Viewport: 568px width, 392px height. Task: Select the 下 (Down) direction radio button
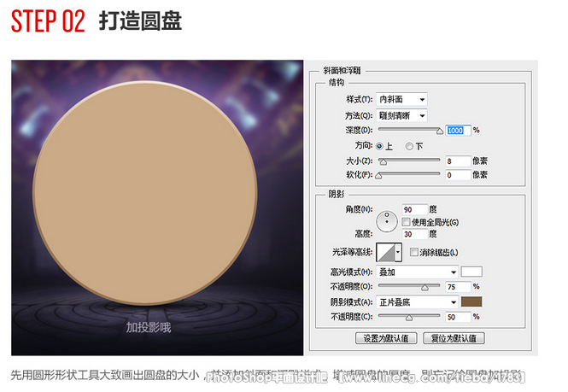tap(409, 146)
